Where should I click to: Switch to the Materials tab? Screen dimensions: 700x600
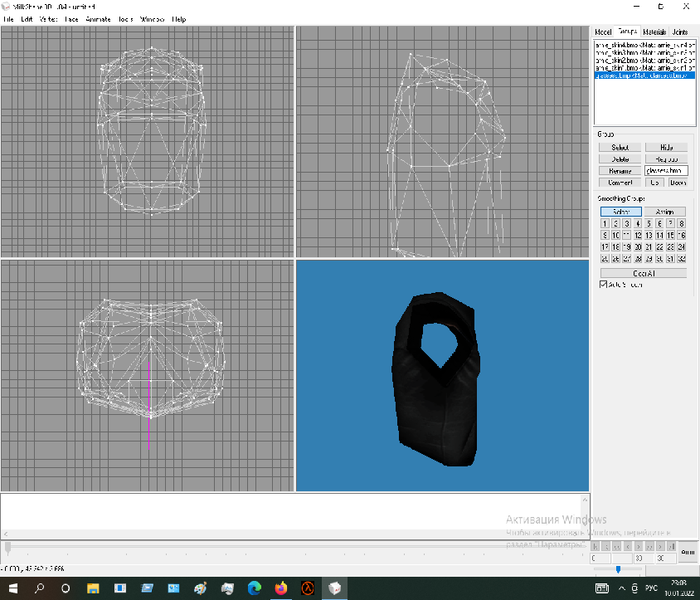click(x=654, y=32)
